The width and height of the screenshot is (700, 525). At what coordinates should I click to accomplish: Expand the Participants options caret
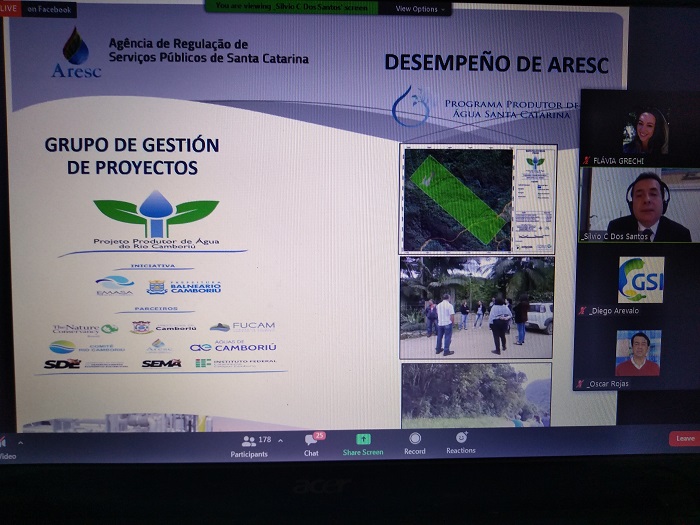click(280, 441)
